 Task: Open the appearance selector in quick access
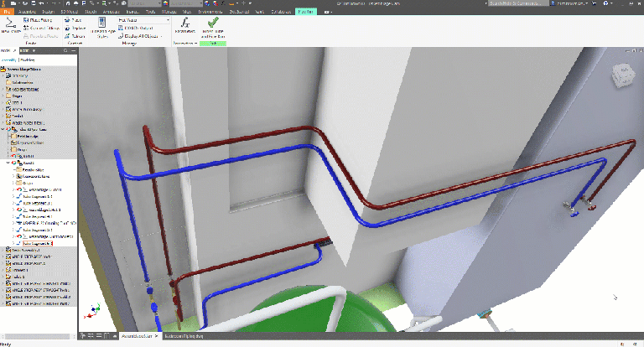[185, 3]
